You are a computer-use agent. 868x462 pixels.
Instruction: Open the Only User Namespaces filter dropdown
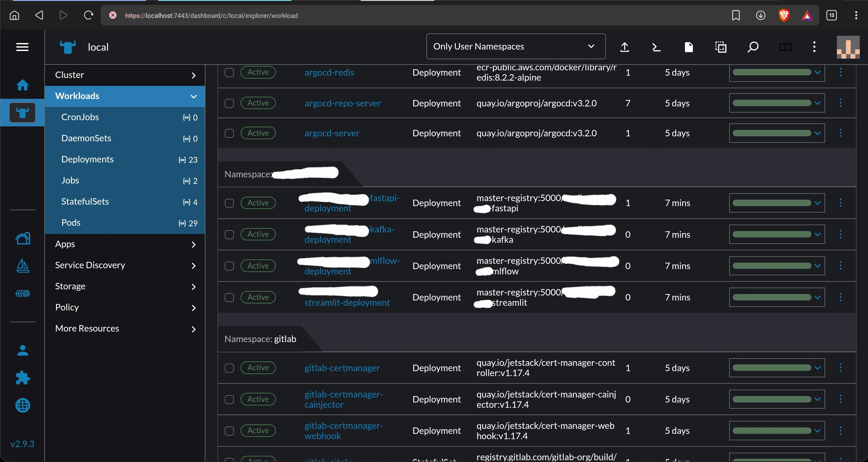click(x=516, y=47)
